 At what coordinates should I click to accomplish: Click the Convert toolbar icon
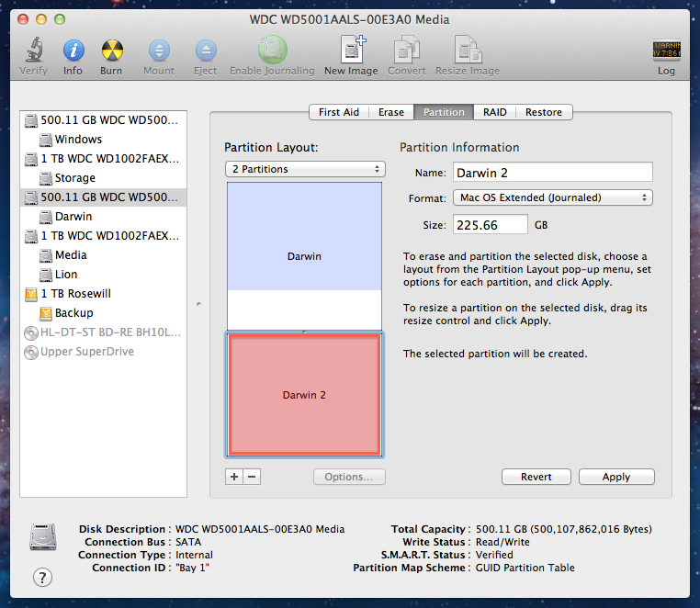pyautogui.click(x=407, y=49)
